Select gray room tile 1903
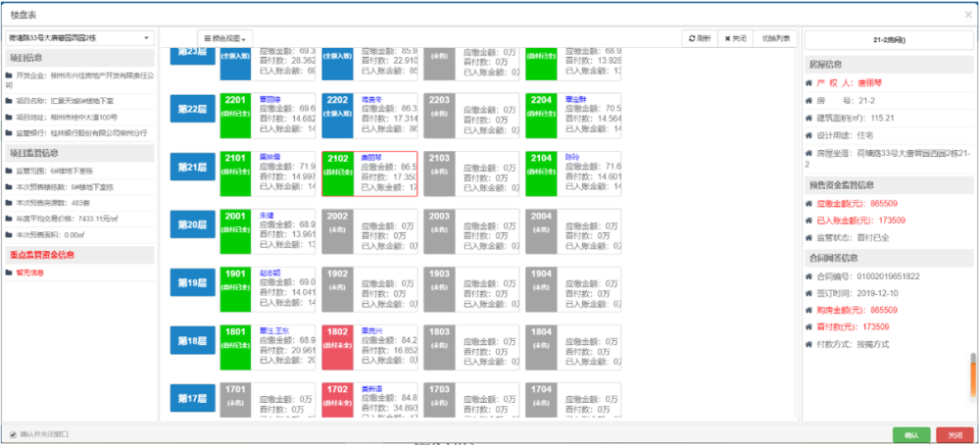Image resolution: width=980 pixels, height=445 pixels. 439,289
